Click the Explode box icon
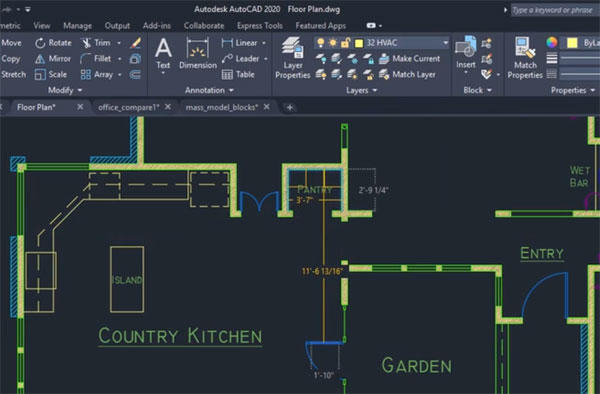The height and width of the screenshot is (394, 600). click(x=135, y=59)
